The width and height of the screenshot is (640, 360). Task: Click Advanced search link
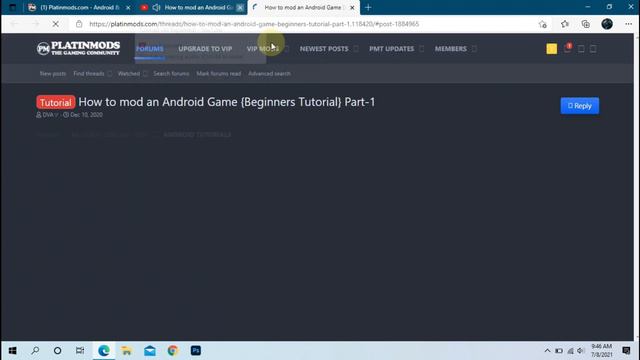269,73
